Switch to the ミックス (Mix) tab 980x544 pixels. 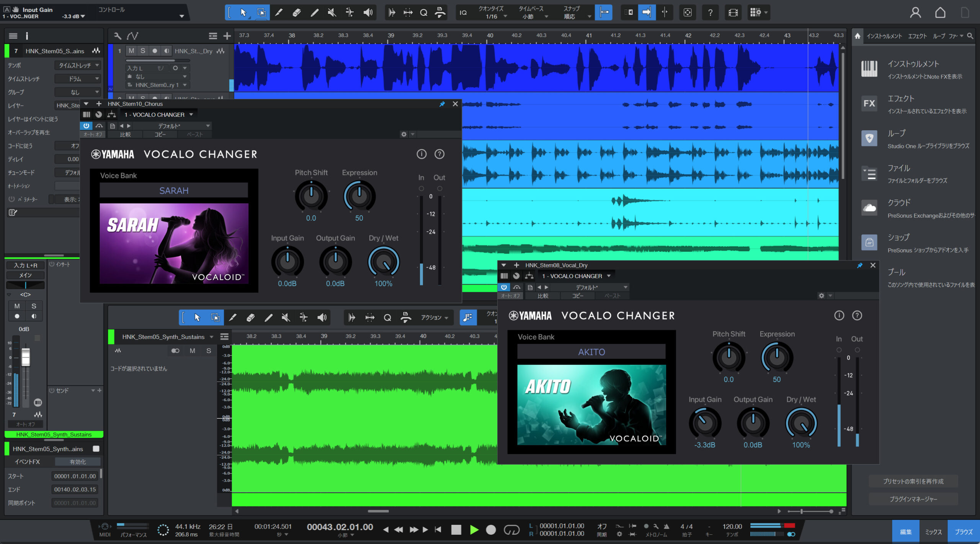tap(933, 532)
